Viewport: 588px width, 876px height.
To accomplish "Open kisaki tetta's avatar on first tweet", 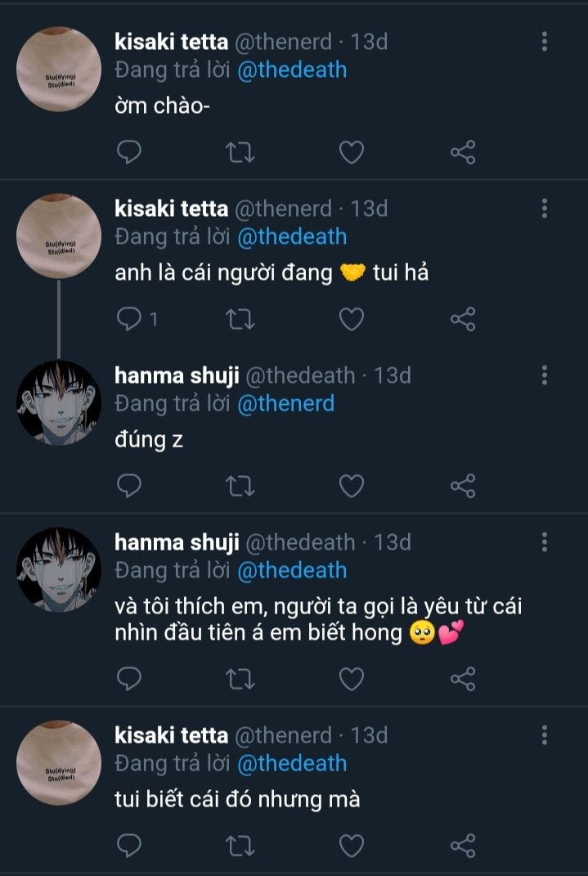I will point(59,70).
